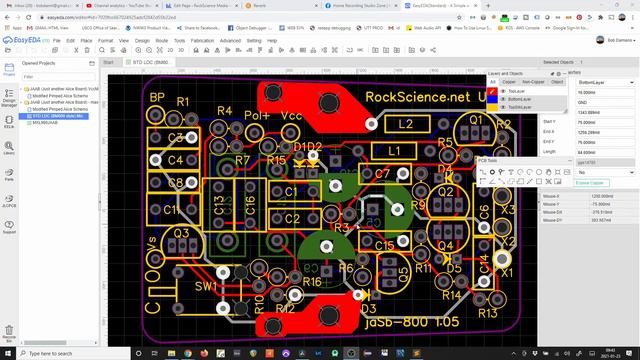Switch to the Start tab
The height and width of the screenshot is (360, 640).
coord(109,62)
